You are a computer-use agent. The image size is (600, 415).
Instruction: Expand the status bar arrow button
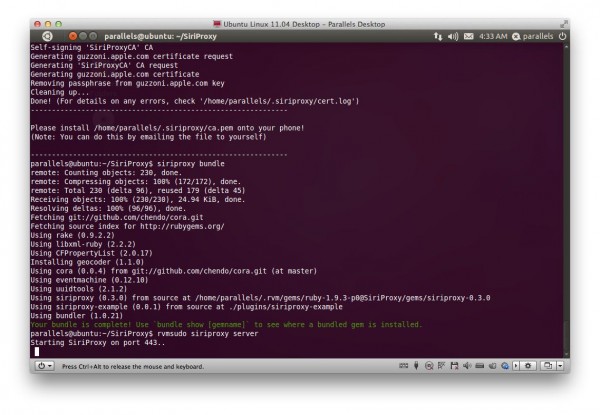(516, 366)
